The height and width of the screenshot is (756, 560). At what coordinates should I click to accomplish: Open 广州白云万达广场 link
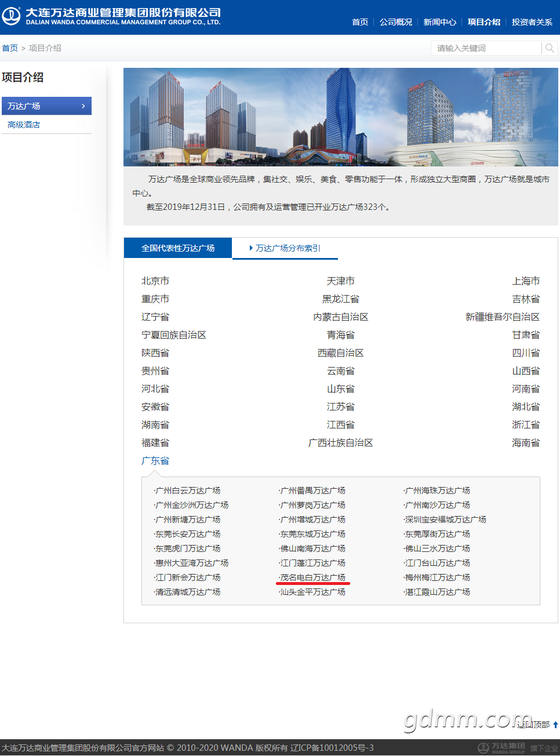(x=188, y=490)
